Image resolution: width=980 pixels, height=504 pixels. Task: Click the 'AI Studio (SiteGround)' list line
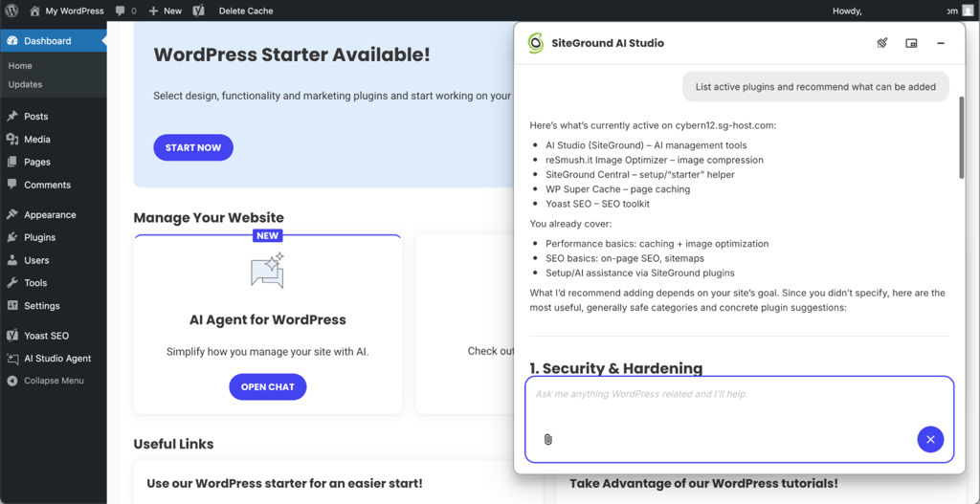click(x=646, y=145)
